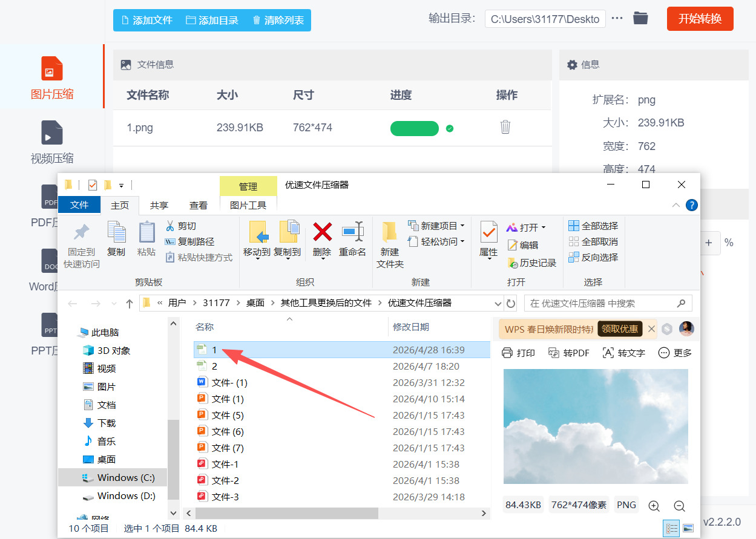Click the 修改日期 column header
The height and width of the screenshot is (539, 756).
pos(411,327)
